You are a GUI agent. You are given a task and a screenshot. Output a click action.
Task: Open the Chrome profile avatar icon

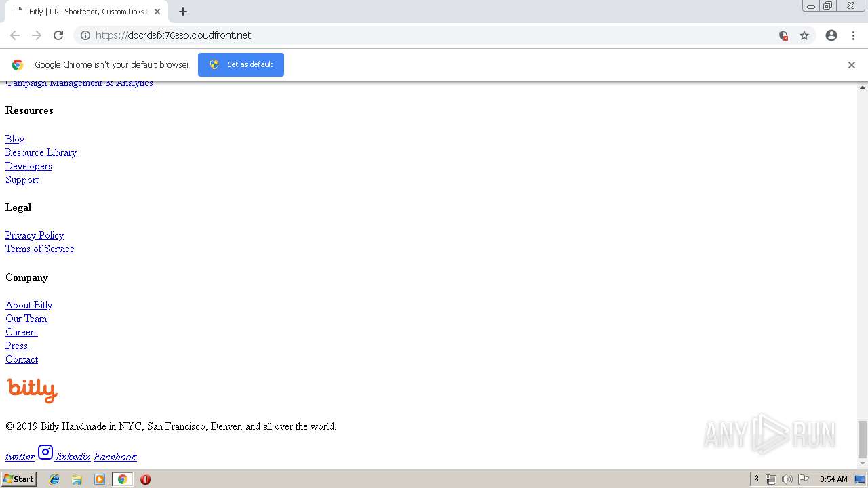[x=831, y=35]
